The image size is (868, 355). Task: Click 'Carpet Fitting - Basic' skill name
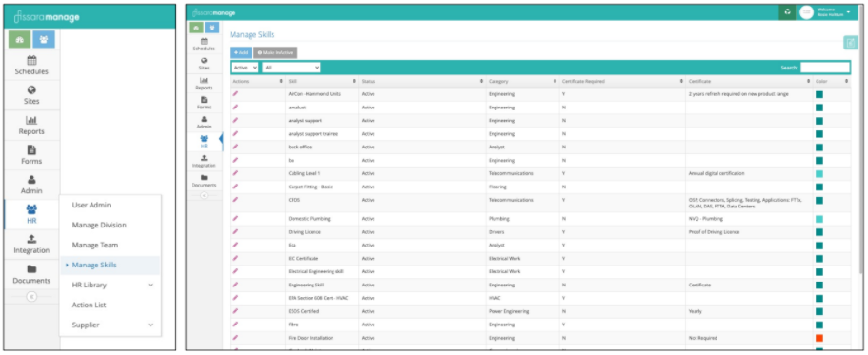(x=310, y=187)
